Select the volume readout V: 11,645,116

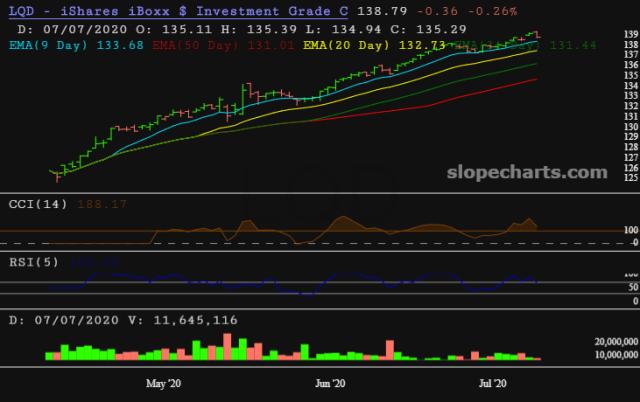tap(183, 320)
